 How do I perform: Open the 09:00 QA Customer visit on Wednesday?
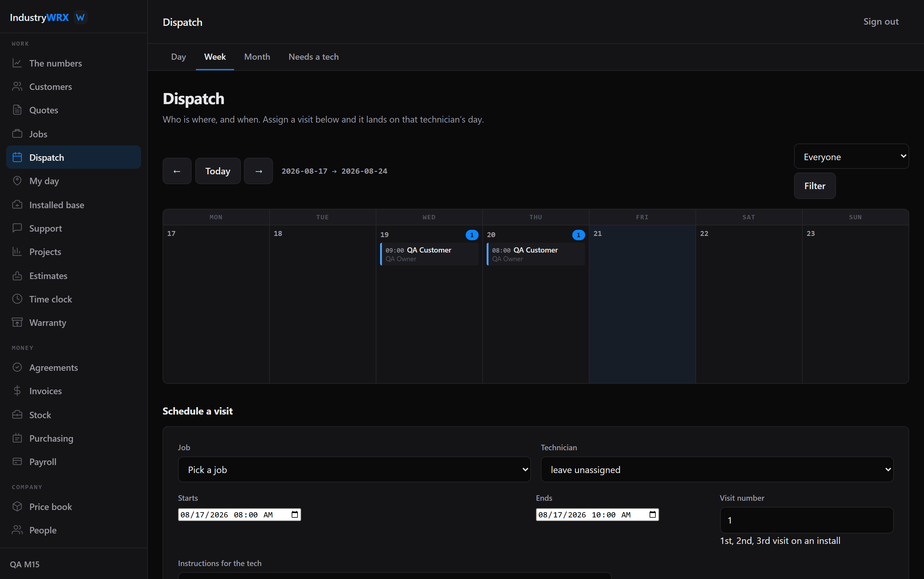point(429,254)
